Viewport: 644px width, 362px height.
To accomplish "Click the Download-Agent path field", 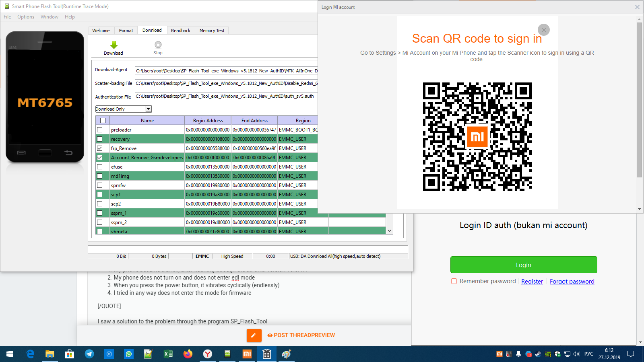I will click(x=226, y=71).
